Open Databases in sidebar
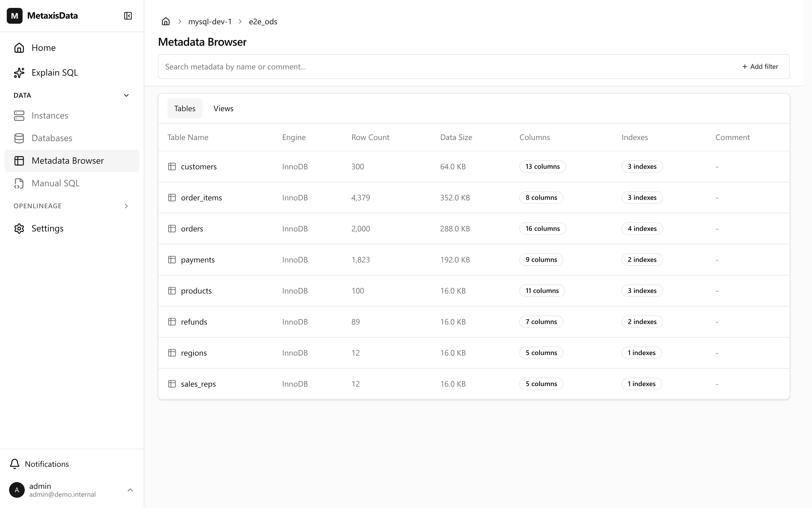Screen dimensions: 812x508 tap(72, 138)
